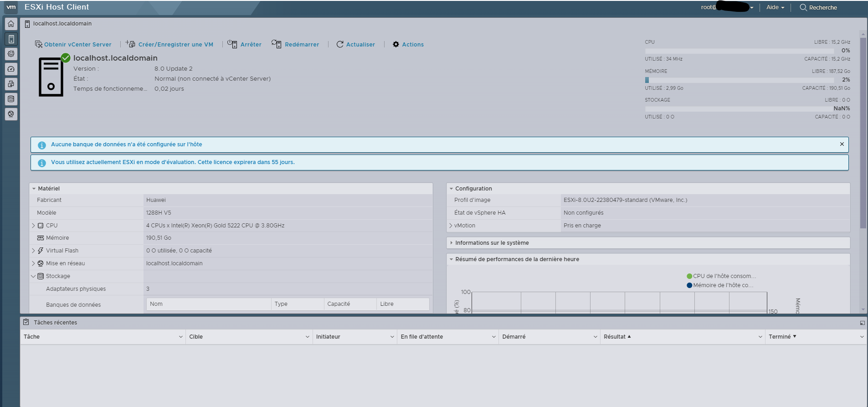This screenshot has height=407, width=868.
Task: Click the Manage gear icon in the sidebar
Action: [11, 54]
